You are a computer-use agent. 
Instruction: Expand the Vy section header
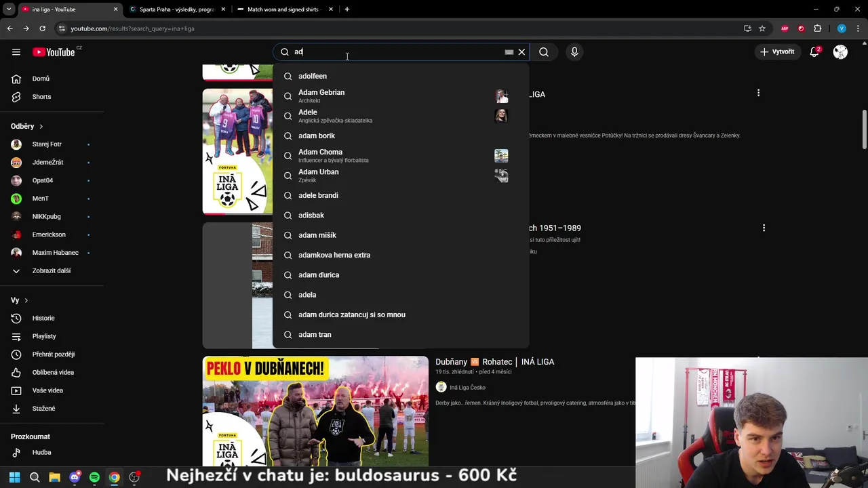[20, 300]
